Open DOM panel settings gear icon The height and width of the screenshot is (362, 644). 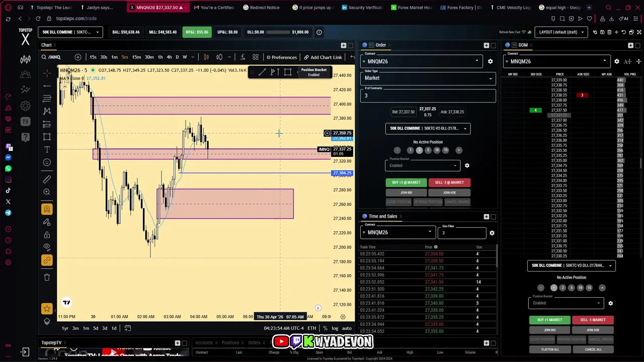pos(617,61)
